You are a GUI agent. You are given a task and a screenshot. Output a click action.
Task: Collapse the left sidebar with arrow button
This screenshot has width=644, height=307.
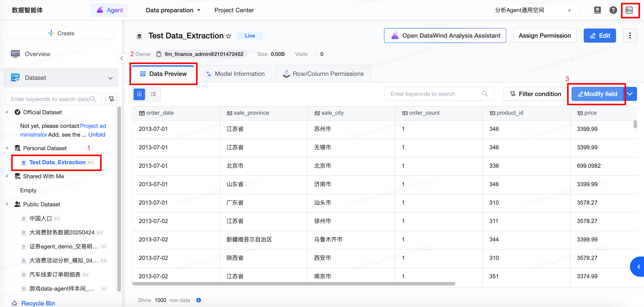coord(122,58)
